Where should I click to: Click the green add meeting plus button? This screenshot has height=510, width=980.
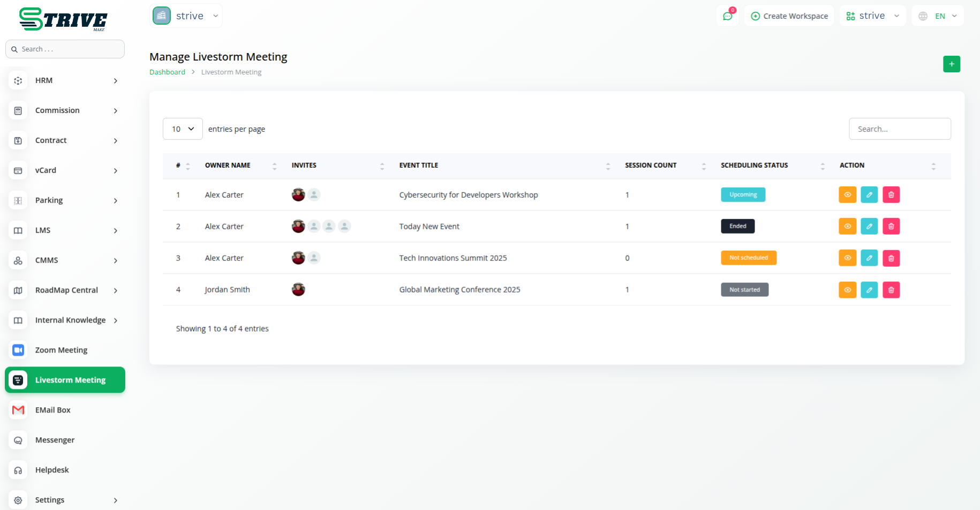(x=951, y=64)
